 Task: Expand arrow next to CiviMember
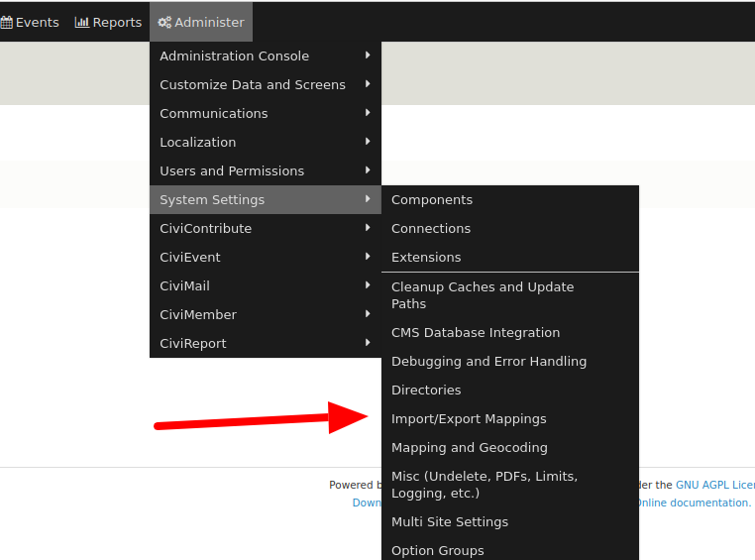point(368,314)
